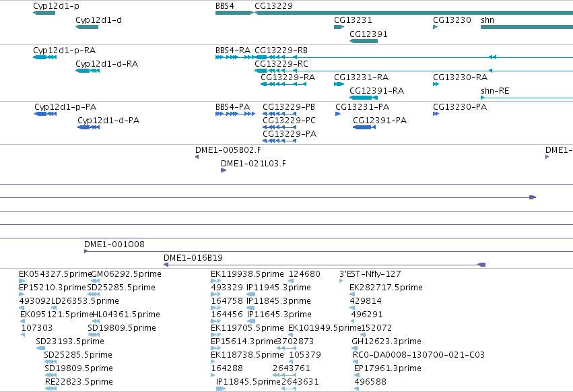573x392 pixels.
Task: Select the 105379 EST feature
Action: click(292, 362)
